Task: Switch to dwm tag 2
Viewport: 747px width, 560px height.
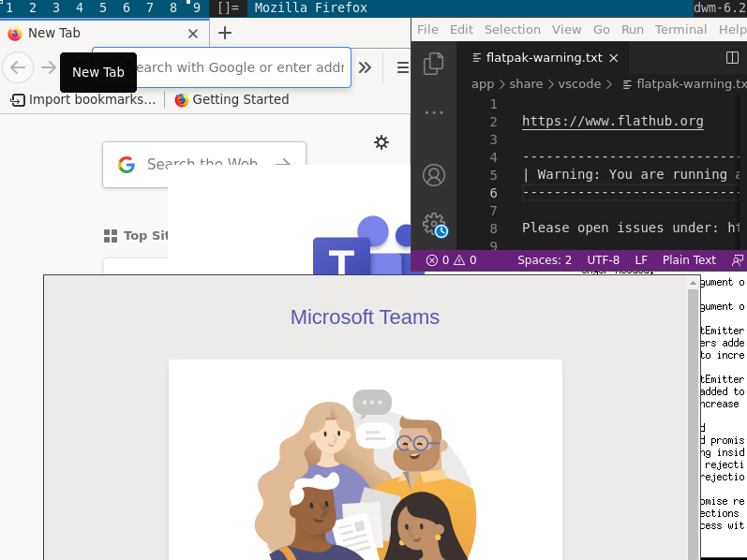Action: (x=33, y=8)
